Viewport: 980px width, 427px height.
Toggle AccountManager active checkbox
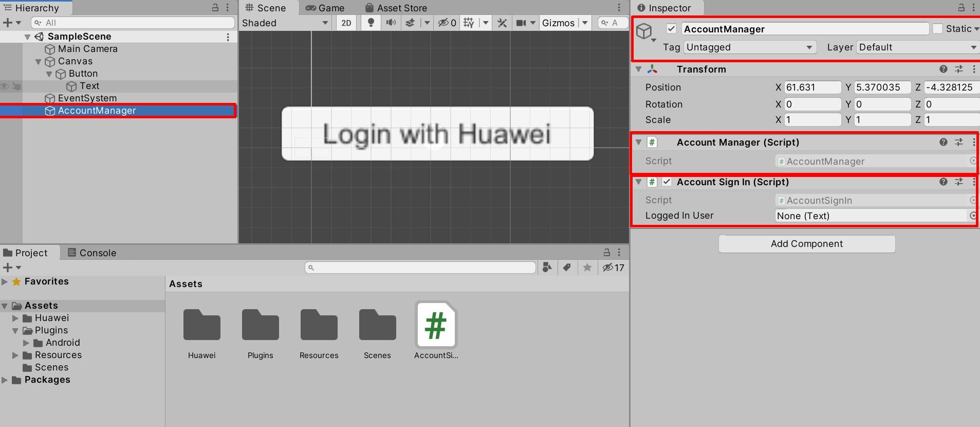coord(671,29)
